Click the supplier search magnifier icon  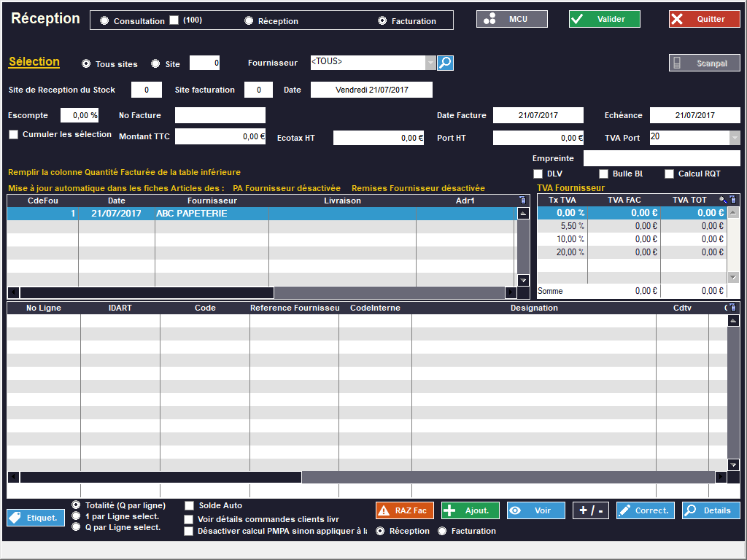pyautogui.click(x=445, y=63)
